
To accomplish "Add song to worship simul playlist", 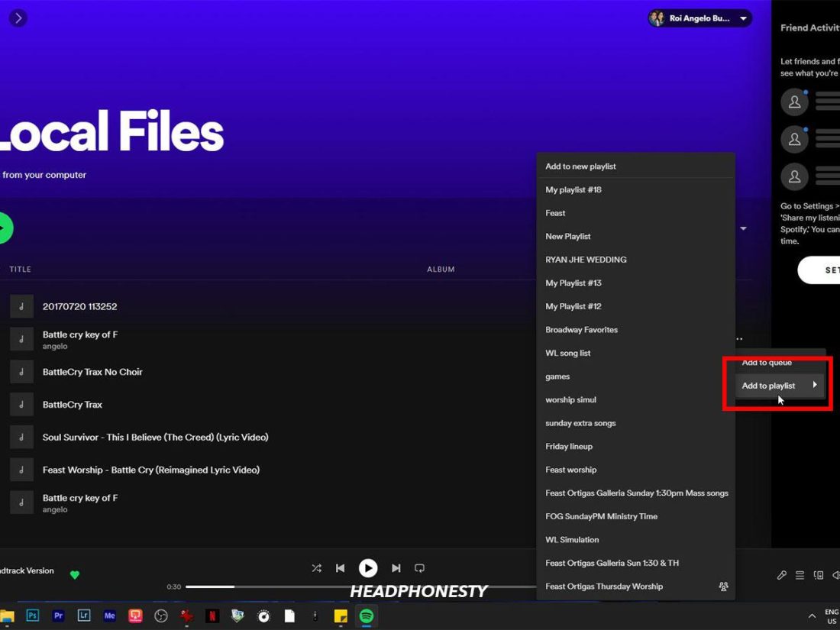I will (635, 399).
